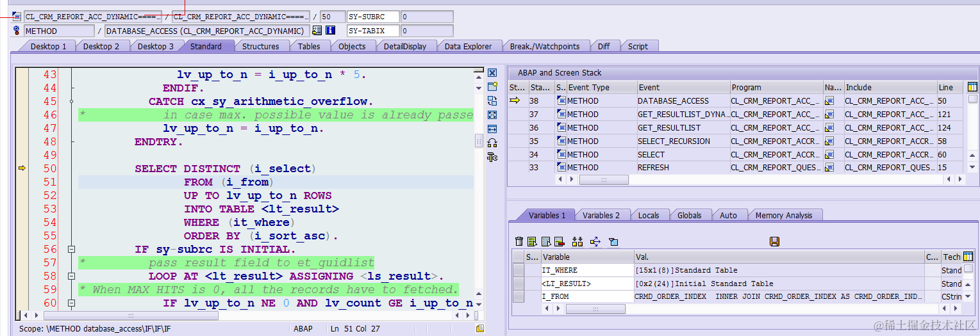Click the new tool icon beside editor

(x=492, y=86)
